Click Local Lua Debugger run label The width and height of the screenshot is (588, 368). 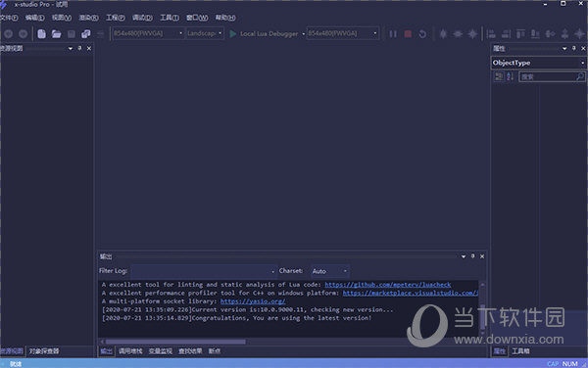pyautogui.click(x=269, y=33)
